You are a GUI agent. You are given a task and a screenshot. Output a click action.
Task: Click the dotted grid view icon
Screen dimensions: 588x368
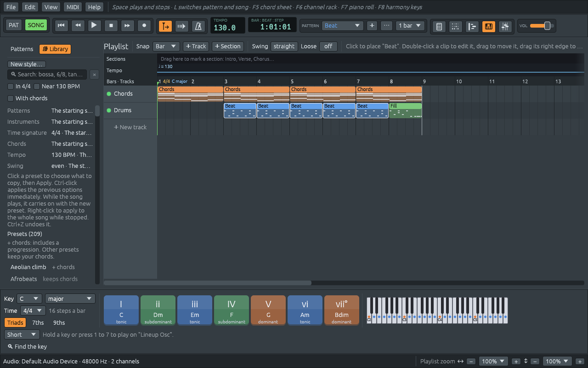[x=455, y=26]
